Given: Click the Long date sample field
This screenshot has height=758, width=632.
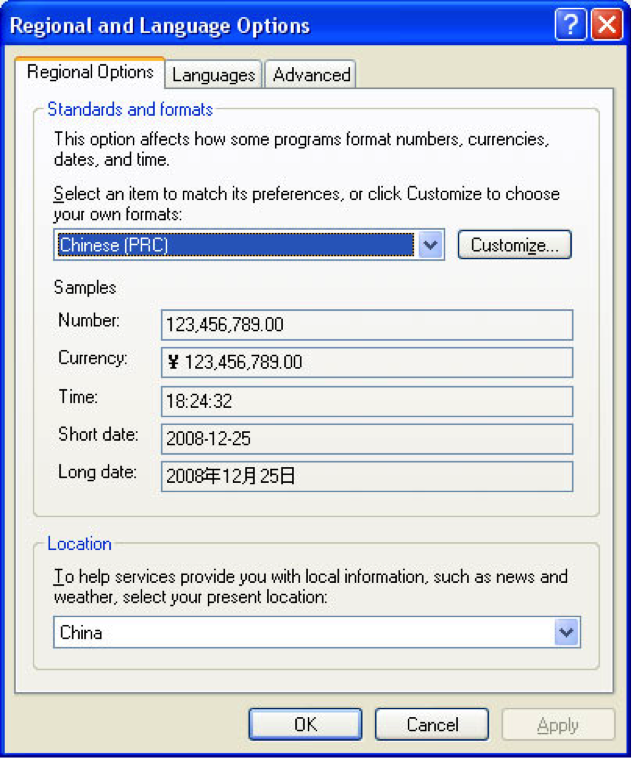Looking at the screenshot, I should [x=366, y=476].
